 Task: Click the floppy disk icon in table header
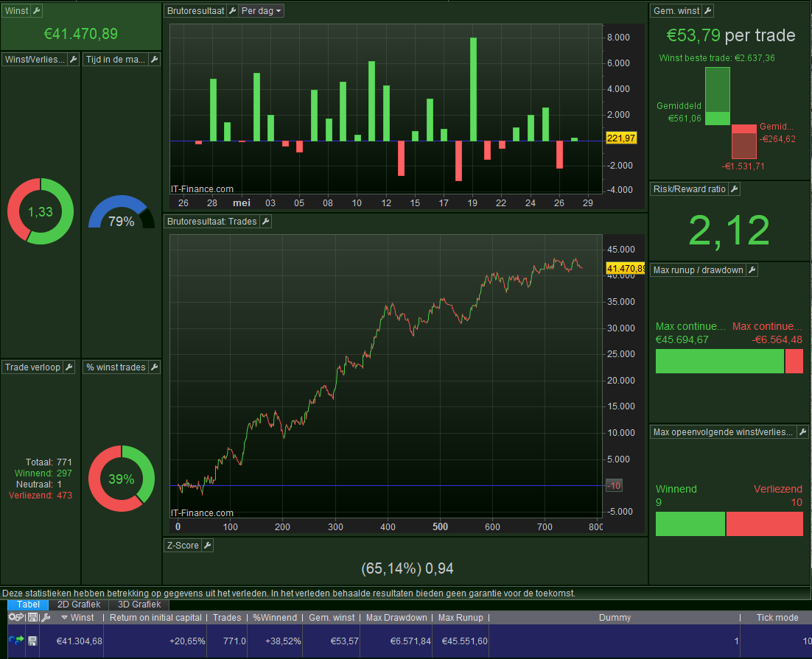32,617
